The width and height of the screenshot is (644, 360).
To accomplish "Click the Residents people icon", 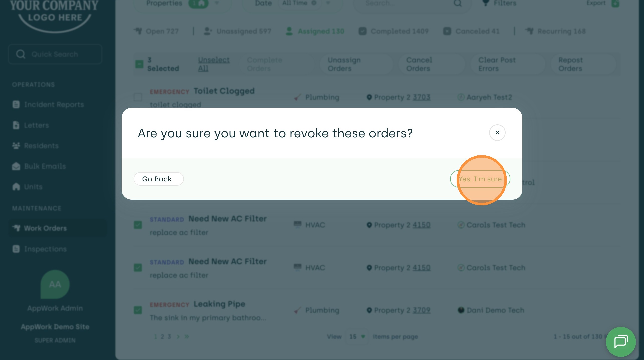I will (16, 146).
